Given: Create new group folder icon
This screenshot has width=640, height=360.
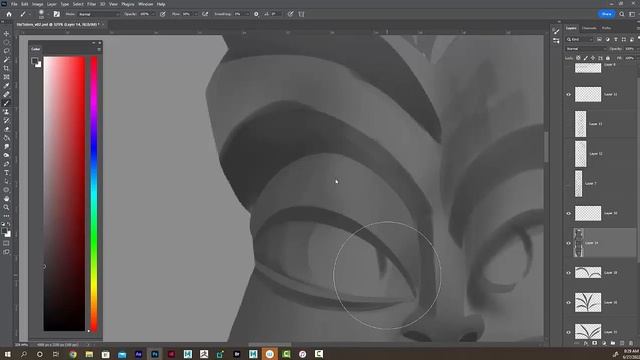Looking at the screenshot, I should coord(613,343).
